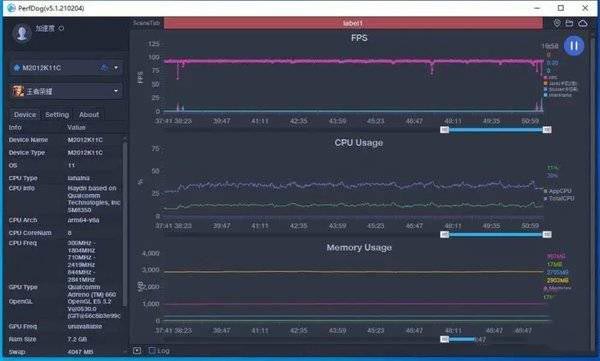Viewport: 600px width, 361px height.
Task: Toggle the TotalCPU legend entry
Action: coord(559,198)
